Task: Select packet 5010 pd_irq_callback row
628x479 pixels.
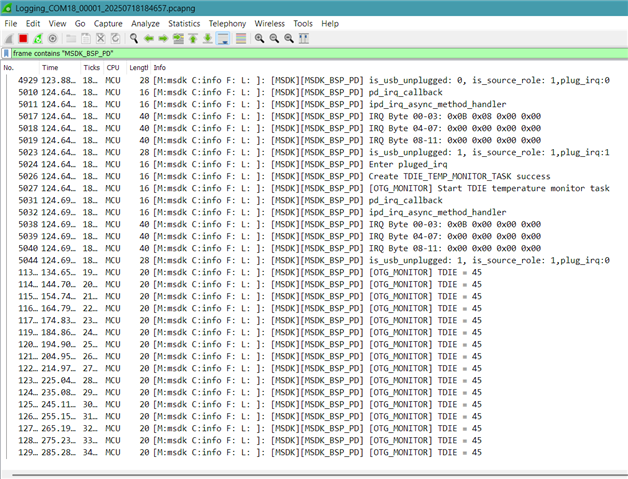Action: (x=314, y=93)
